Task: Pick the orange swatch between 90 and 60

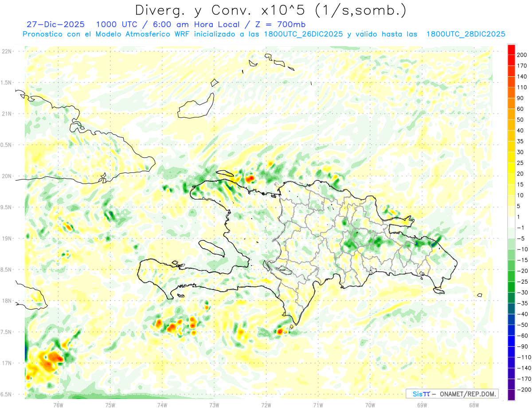Action: pos(511,104)
